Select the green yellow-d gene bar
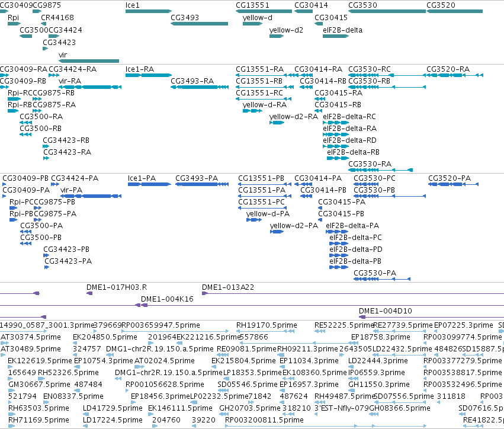Viewport: 504px width, 429px height. pyautogui.click(x=252, y=24)
